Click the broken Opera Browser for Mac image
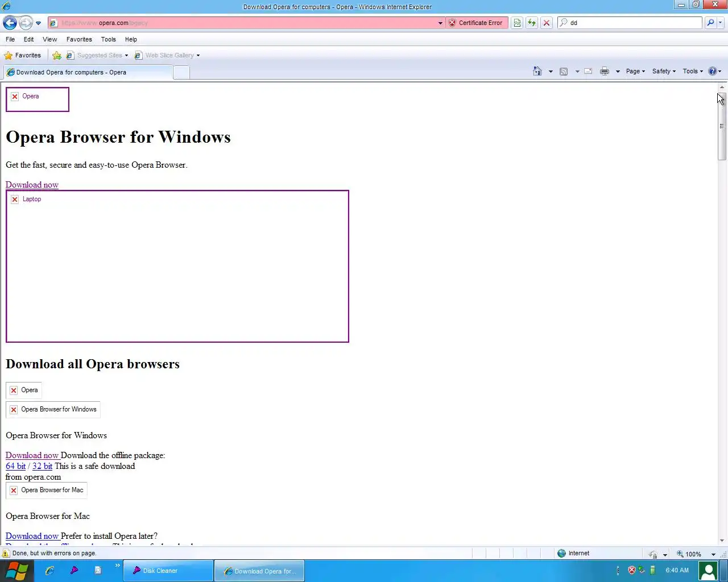Viewport: 728px width, 582px height. (x=47, y=490)
